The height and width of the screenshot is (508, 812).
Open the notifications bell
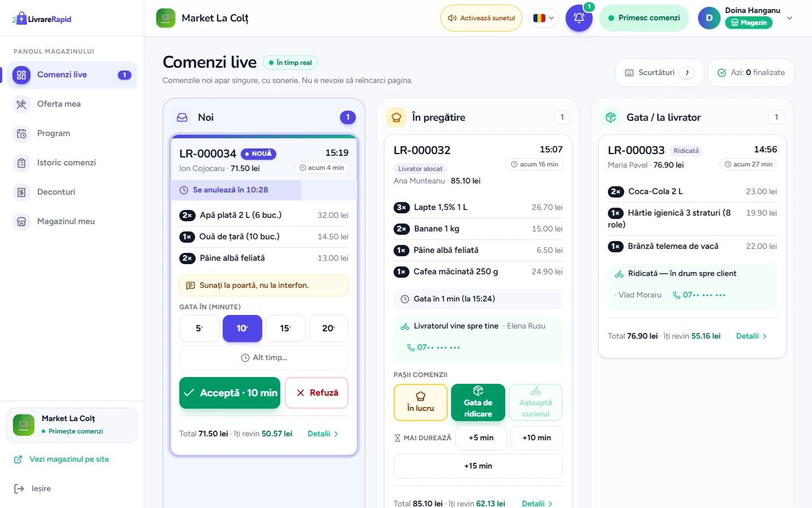(x=579, y=18)
